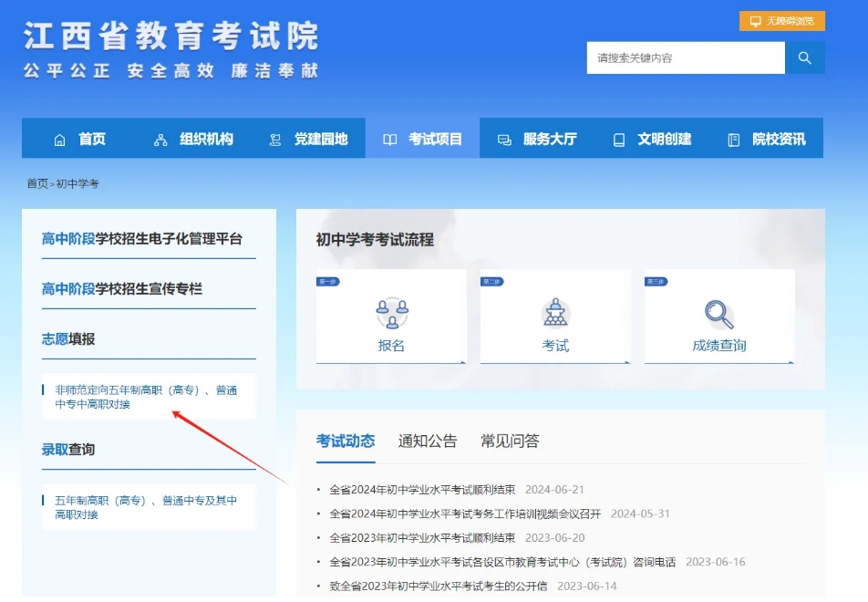Click the book icon next to 考试项目
Viewport: 868px width, 602px height.
[x=389, y=139]
